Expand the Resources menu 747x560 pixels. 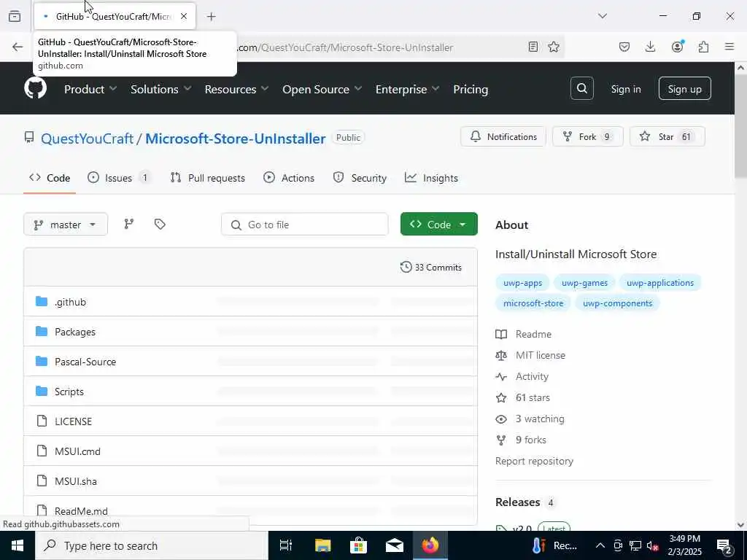237,89
